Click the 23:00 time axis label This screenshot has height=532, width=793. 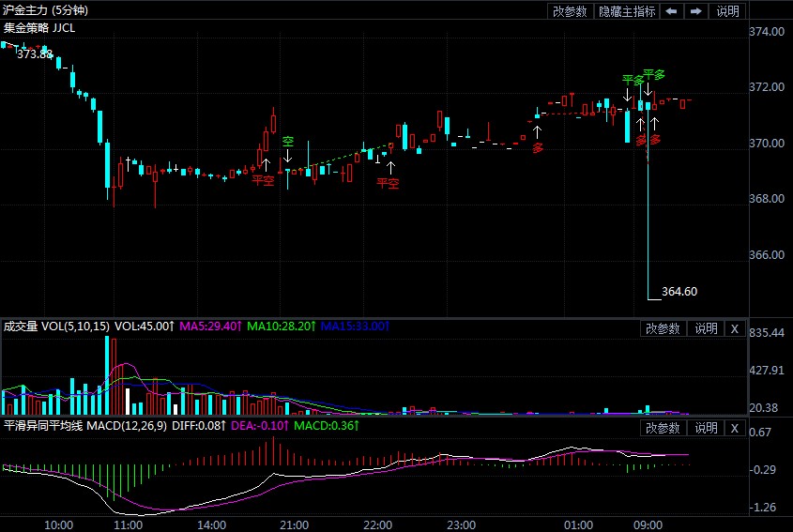pyautogui.click(x=461, y=524)
